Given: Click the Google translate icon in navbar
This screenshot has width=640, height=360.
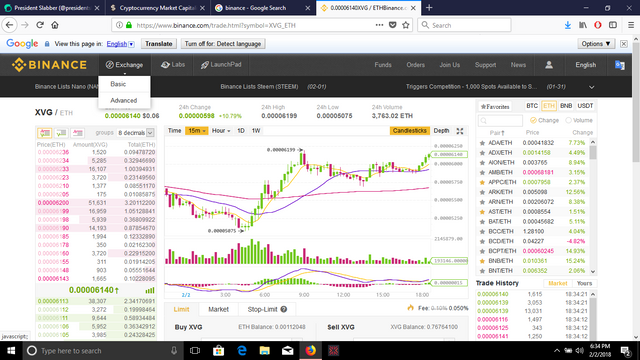Looking at the screenshot, I should click(x=620, y=65).
